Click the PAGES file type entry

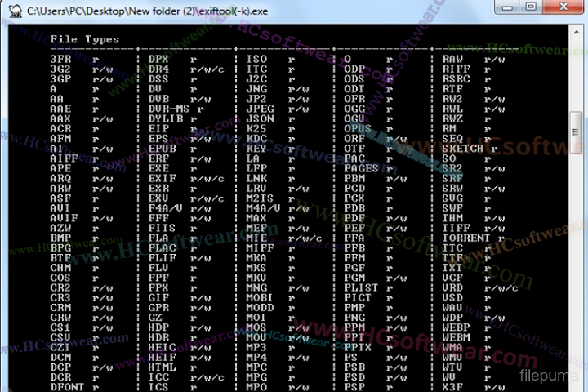click(x=361, y=168)
